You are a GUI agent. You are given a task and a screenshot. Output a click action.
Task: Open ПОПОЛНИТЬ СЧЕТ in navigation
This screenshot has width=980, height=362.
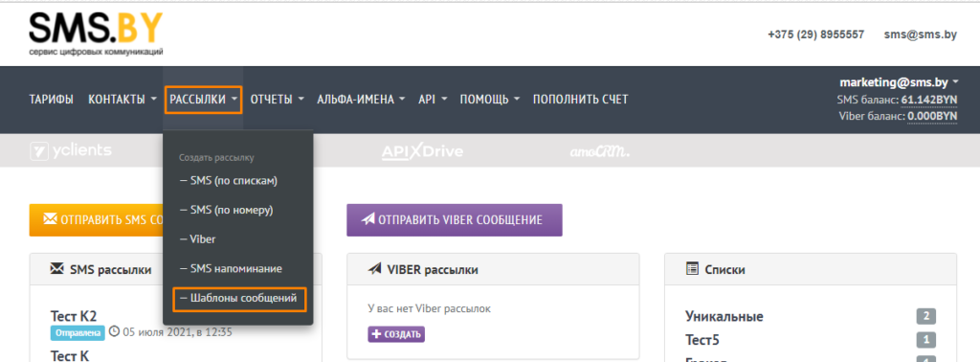click(x=581, y=100)
